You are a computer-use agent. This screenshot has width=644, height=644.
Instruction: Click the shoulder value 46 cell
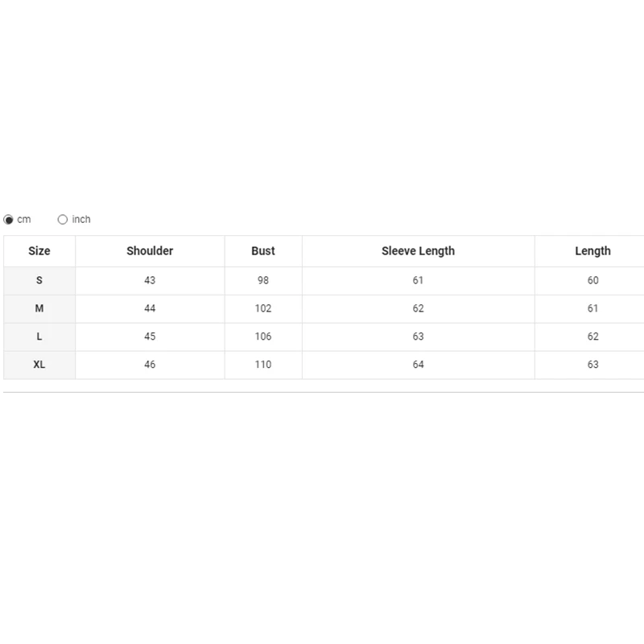click(x=150, y=365)
